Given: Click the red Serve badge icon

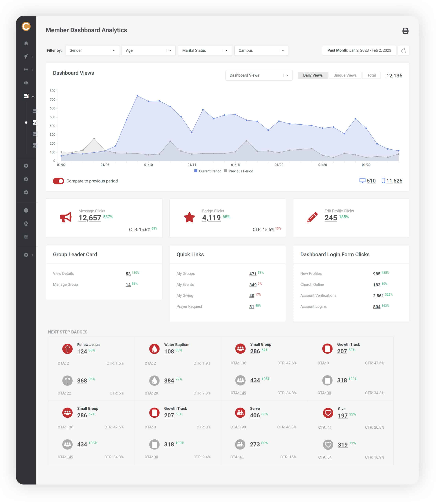Looking at the screenshot, I should (240, 413).
